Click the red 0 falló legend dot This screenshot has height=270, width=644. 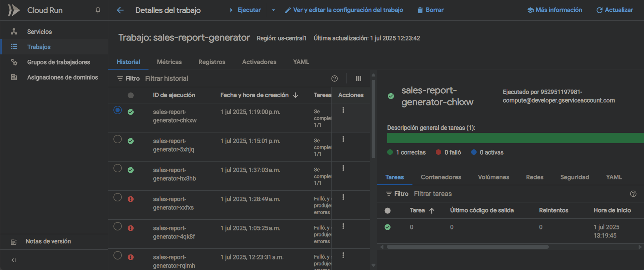coord(438,152)
